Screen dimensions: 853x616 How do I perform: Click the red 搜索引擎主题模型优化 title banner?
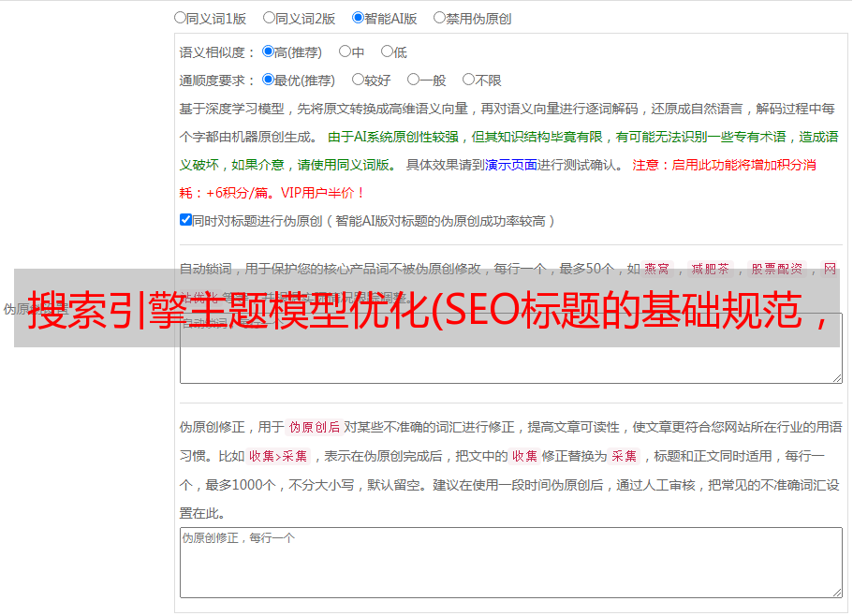click(x=426, y=309)
